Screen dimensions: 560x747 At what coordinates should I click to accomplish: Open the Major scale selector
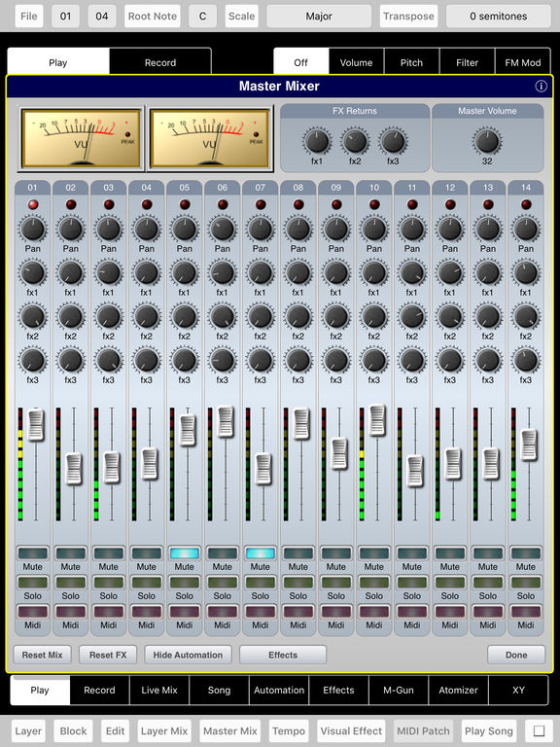coord(319,17)
